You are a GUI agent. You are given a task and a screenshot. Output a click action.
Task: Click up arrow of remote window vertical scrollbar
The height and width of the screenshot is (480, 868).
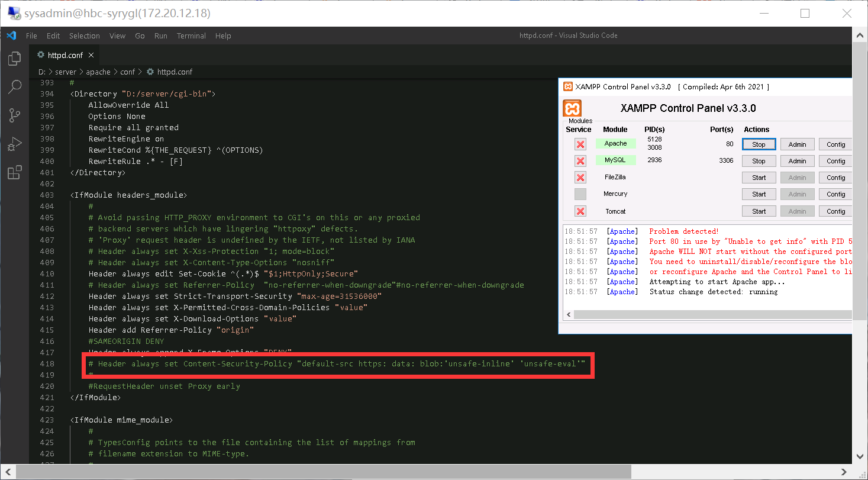tap(861, 36)
